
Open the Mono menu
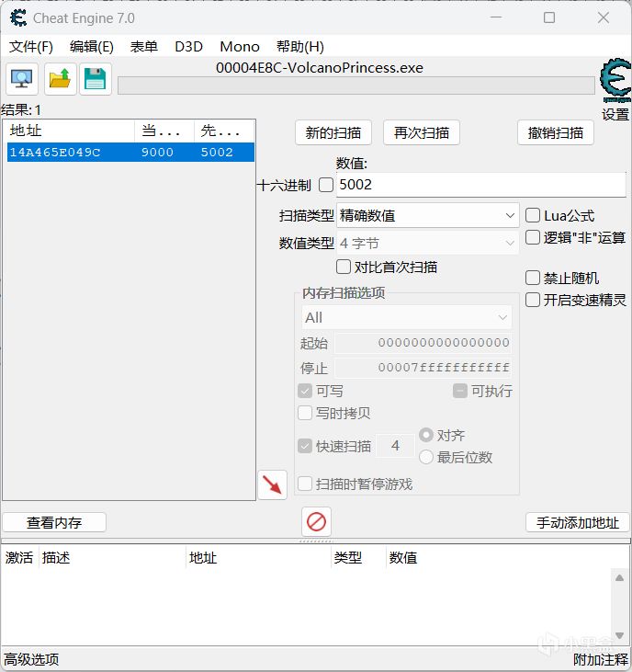240,46
